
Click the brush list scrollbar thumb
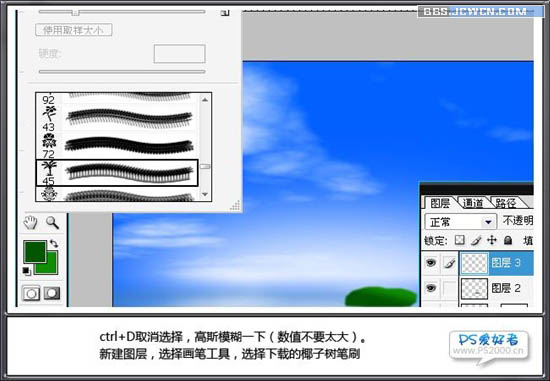pyautogui.click(x=205, y=166)
